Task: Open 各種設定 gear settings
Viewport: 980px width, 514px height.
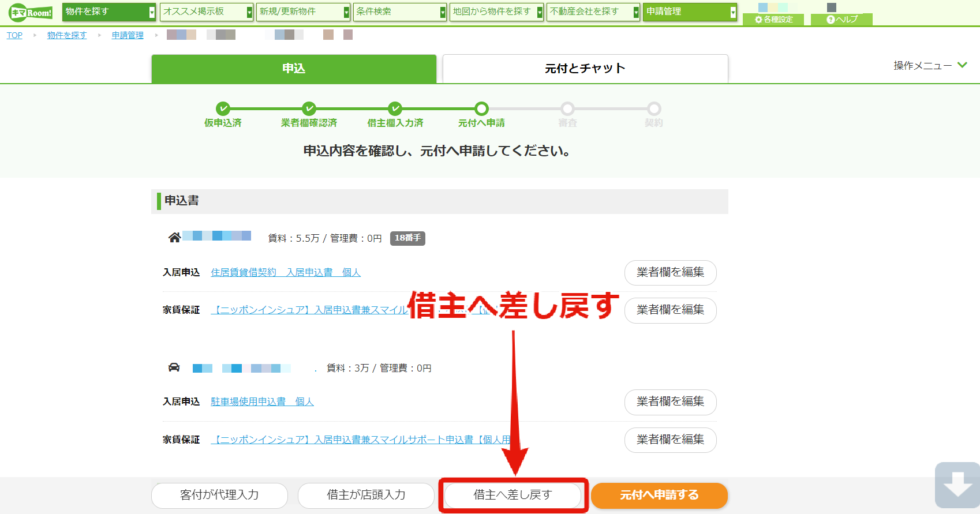Action: click(x=773, y=20)
